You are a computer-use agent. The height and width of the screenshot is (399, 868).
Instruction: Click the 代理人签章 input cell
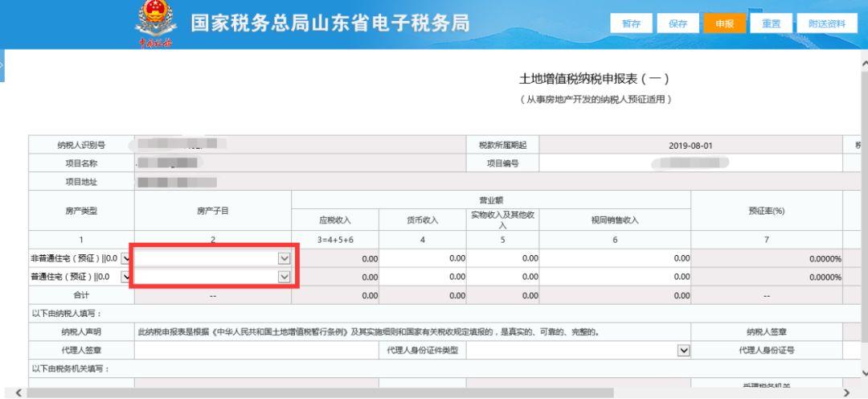[x=257, y=350]
